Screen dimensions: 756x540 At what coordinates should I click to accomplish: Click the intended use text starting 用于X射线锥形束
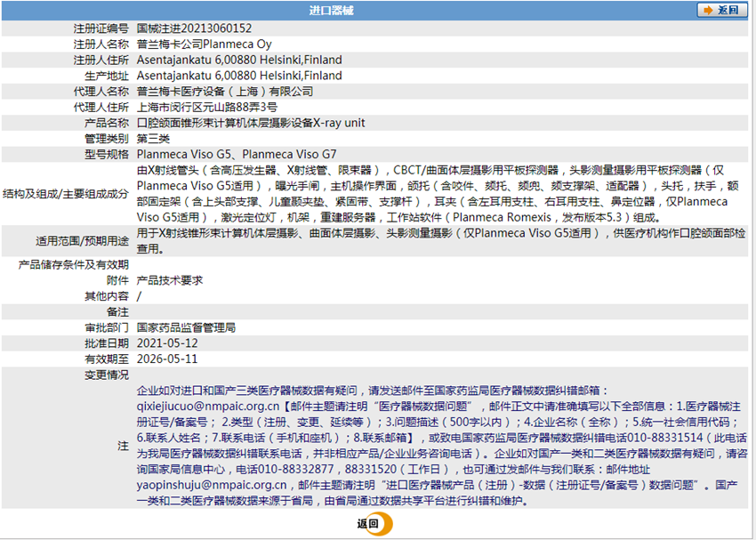(x=441, y=240)
